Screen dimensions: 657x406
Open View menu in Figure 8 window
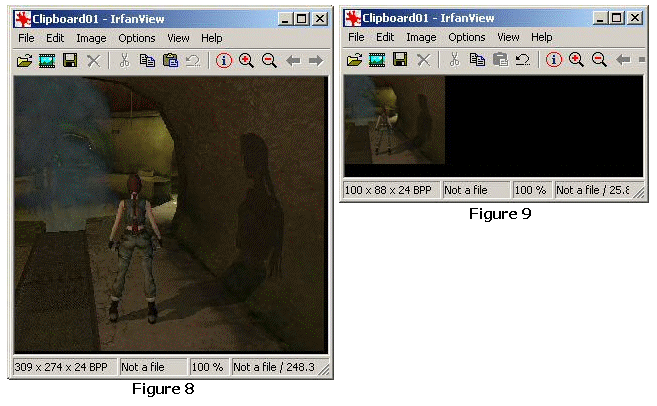(178, 38)
